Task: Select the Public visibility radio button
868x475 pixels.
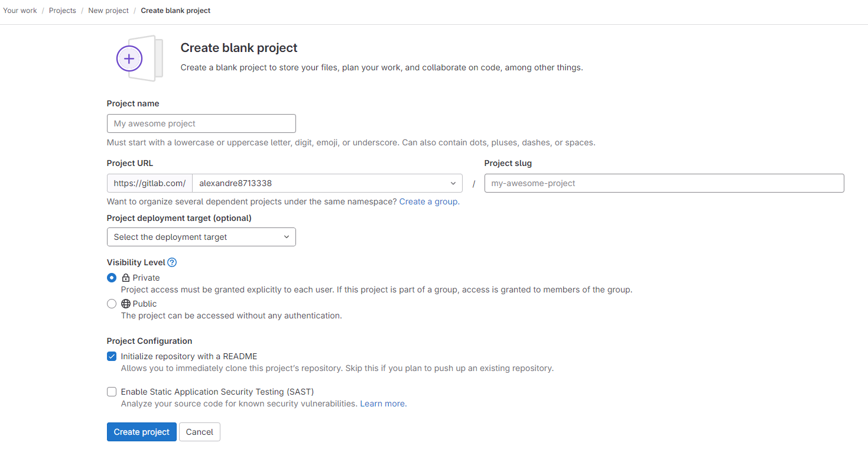Action: (112, 304)
